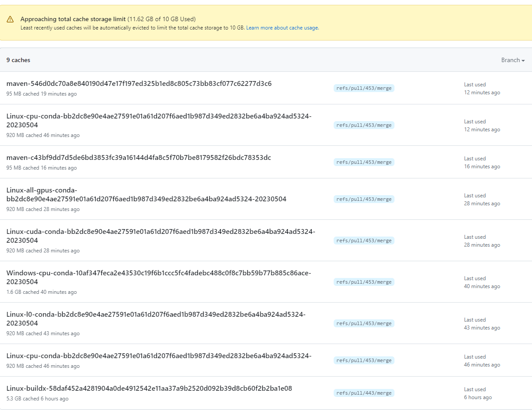The height and width of the screenshot is (411, 532).
Task: Select the maven-546d0dc70a8e cache name
Action: (139, 84)
